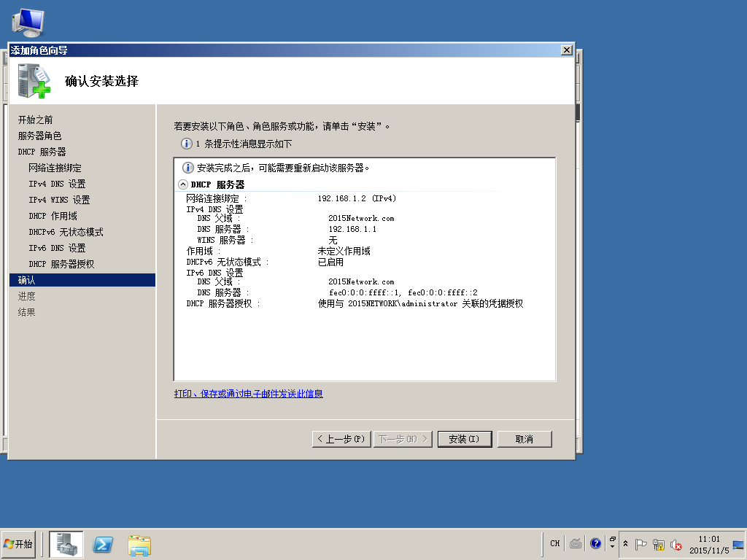
Task: Go to 服务器角色 wizard step
Action: click(x=39, y=136)
